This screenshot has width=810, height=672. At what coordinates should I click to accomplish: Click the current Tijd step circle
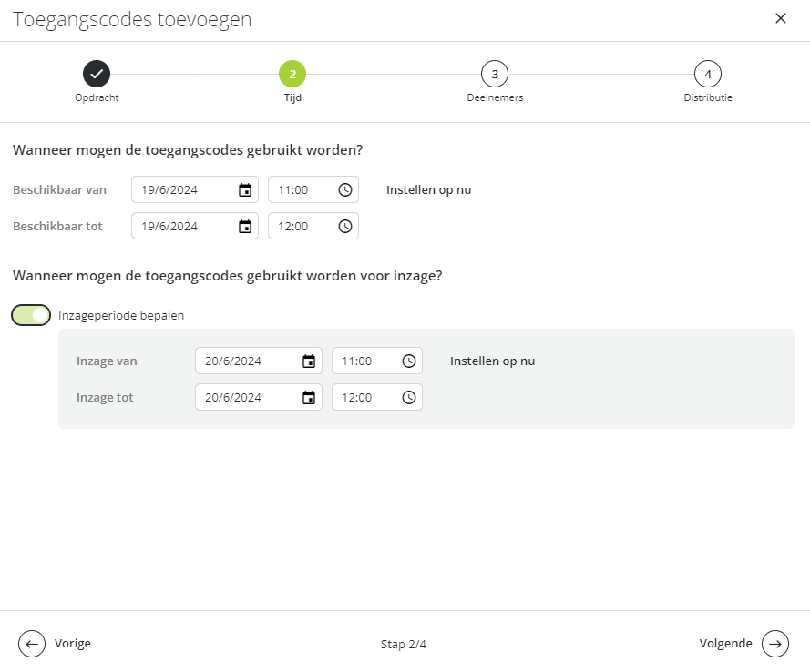[292, 75]
